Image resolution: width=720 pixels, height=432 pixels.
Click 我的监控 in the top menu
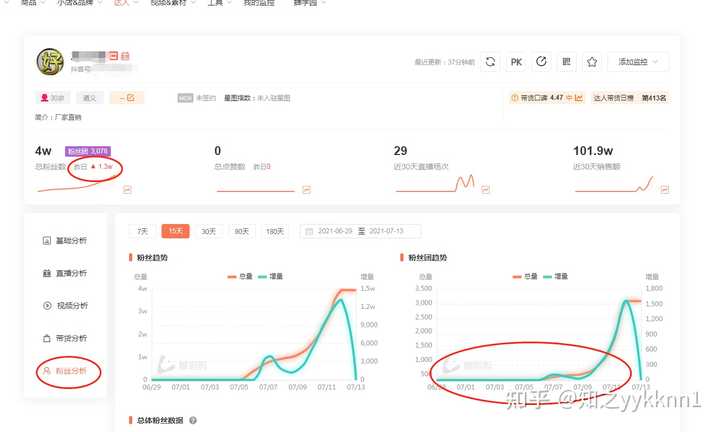pyautogui.click(x=259, y=3)
